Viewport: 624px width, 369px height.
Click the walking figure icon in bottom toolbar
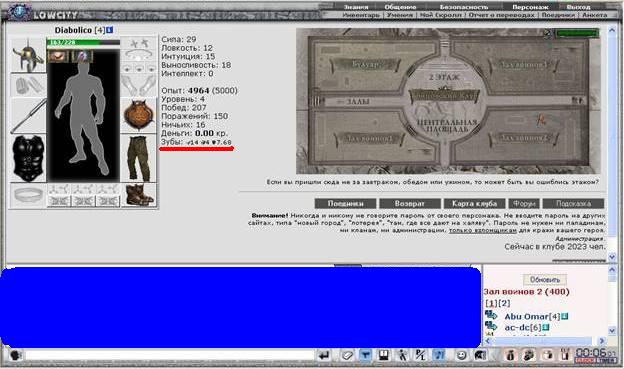402,355
